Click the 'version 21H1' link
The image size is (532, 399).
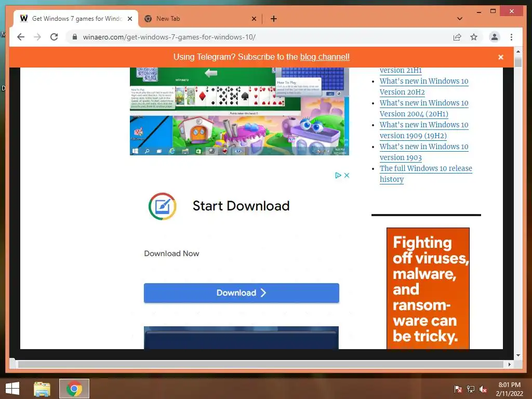pos(401,70)
